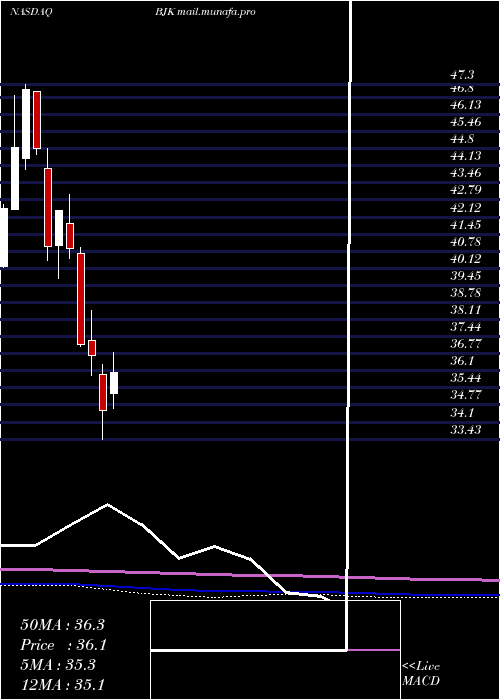This screenshot has height=700, width=500.
Task: Select the 36.77 price axis label
Action: coord(466,344)
